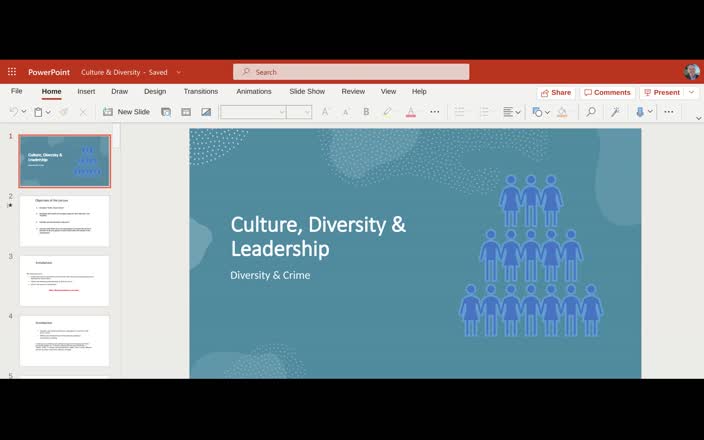Click the text highlight color icon

[x=387, y=112]
